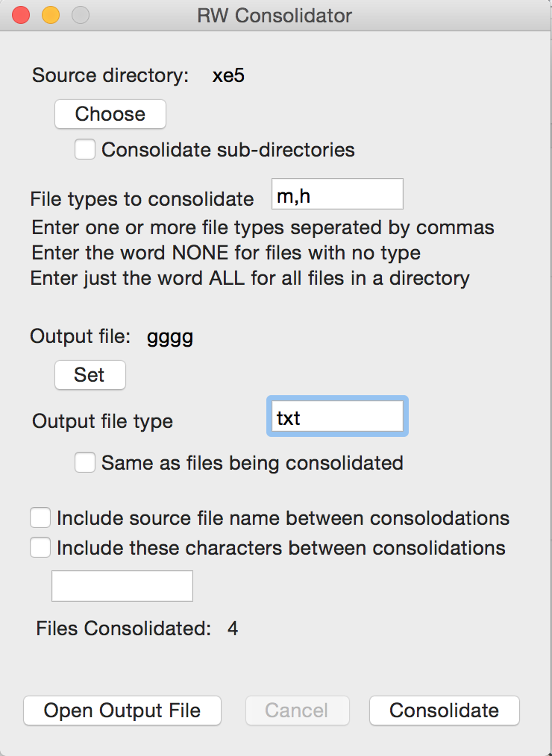Click the gggg output file name
This screenshot has height=756, width=552.
[170, 337]
